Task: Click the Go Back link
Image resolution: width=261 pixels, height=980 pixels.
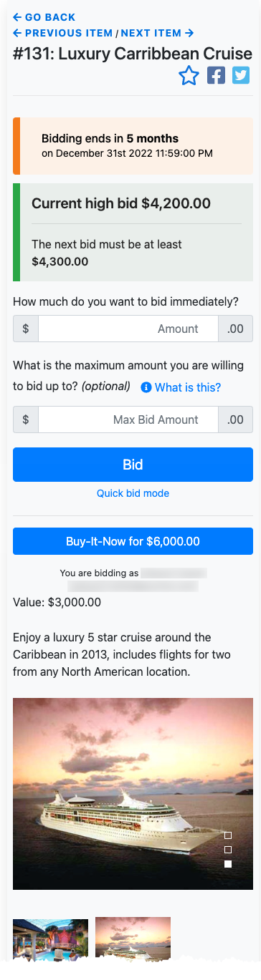Action: pyautogui.click(x=44, y=17)
